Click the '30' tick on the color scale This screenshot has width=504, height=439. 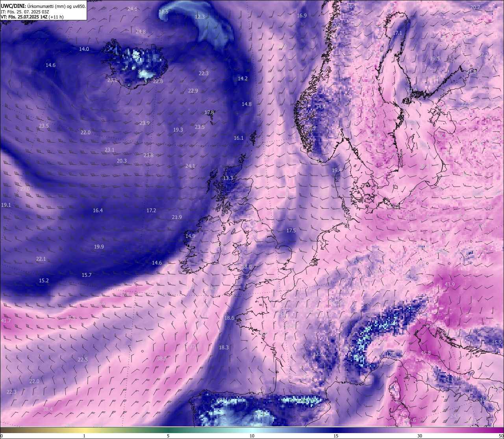coord(420,436)
